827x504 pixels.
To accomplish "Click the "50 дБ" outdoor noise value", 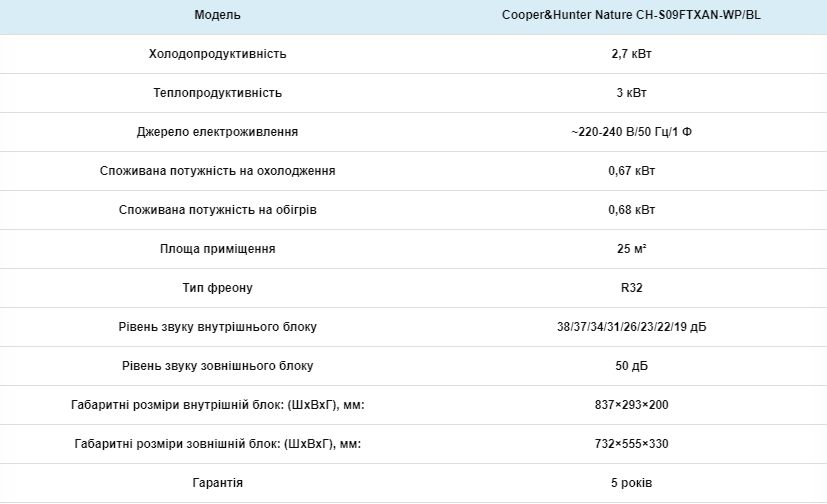I will pyautogui.click(x=631, y=366).
